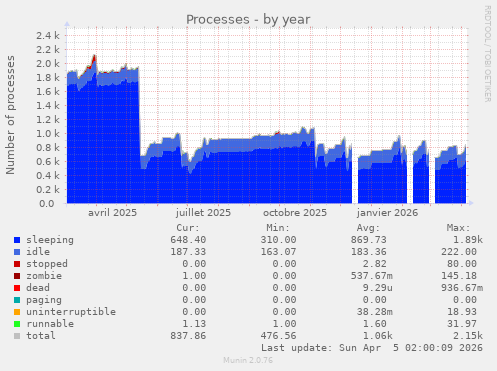This screenshot has height=371, width=497.
Task: Click the 'Avg:' column header
Action: (368, 228)
